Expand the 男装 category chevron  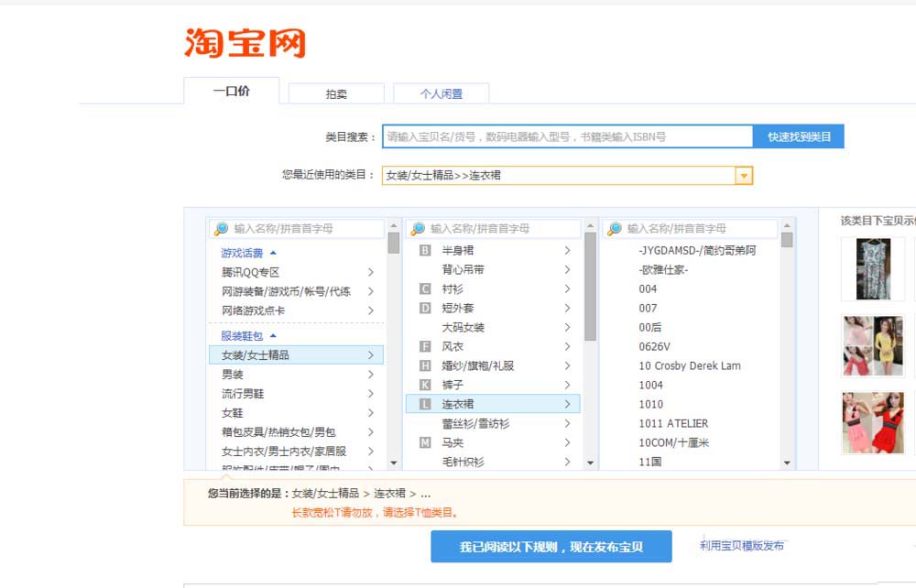point(370,375)
